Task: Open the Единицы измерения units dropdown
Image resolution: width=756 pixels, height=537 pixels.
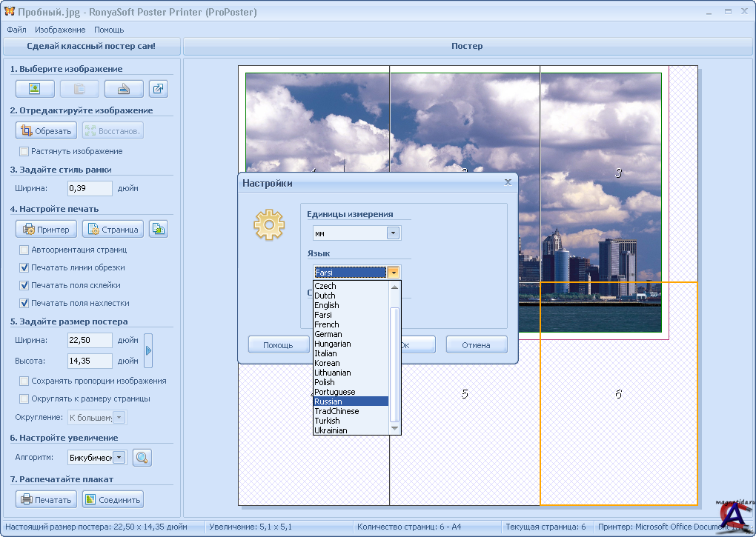Action: click(393, 233)
